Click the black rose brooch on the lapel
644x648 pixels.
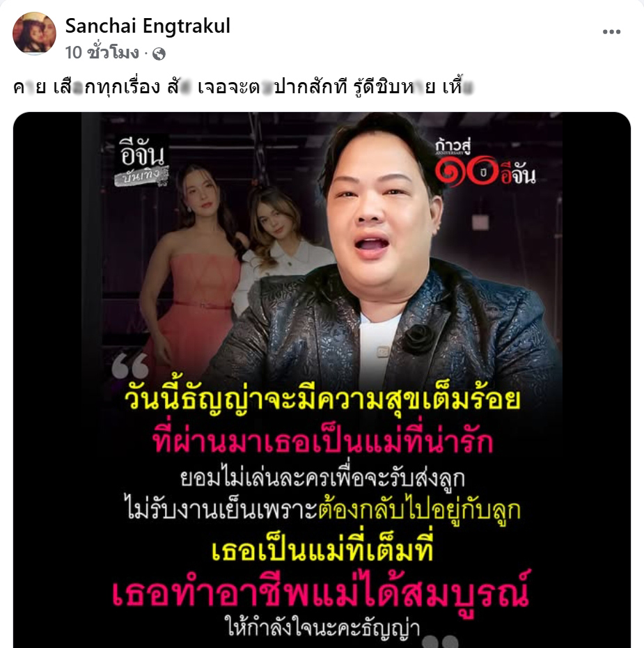tap(418, 340)
